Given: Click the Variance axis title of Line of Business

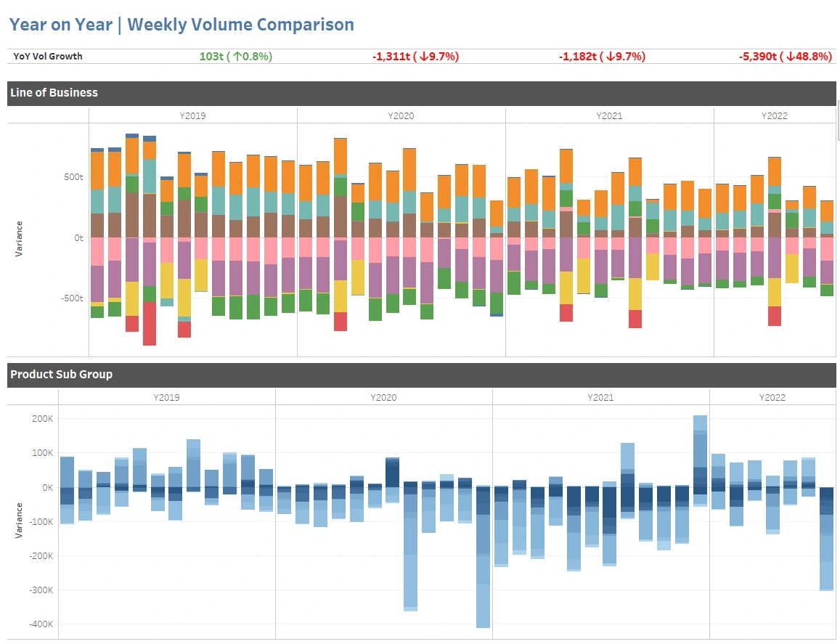Looking at the screenshot, I should pyautogui.click(x=19, y=239).
